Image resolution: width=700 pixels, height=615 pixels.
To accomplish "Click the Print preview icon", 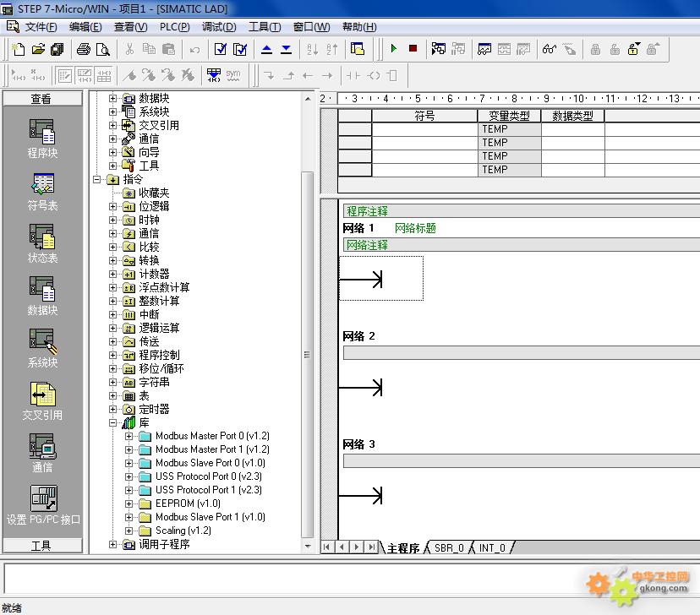I will click(103, 49).
